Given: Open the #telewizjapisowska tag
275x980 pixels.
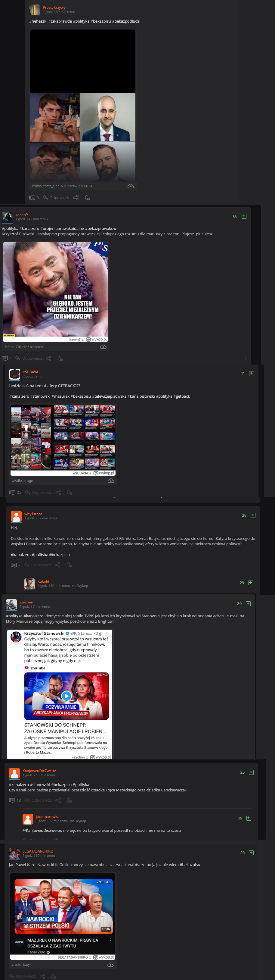Looking at the screenshot, I should pyautogui.click(x=109, y=396).
